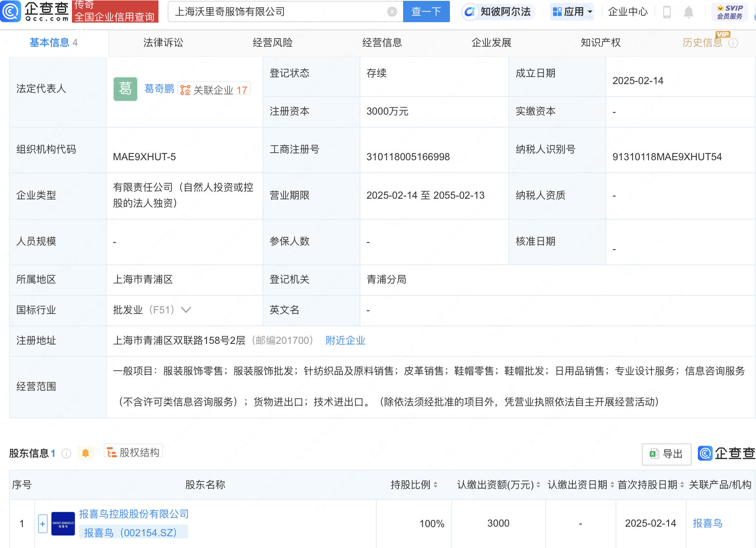Open the 企查查 homepage logo
This screenshot has height=548, width=756.
[33, 11]
